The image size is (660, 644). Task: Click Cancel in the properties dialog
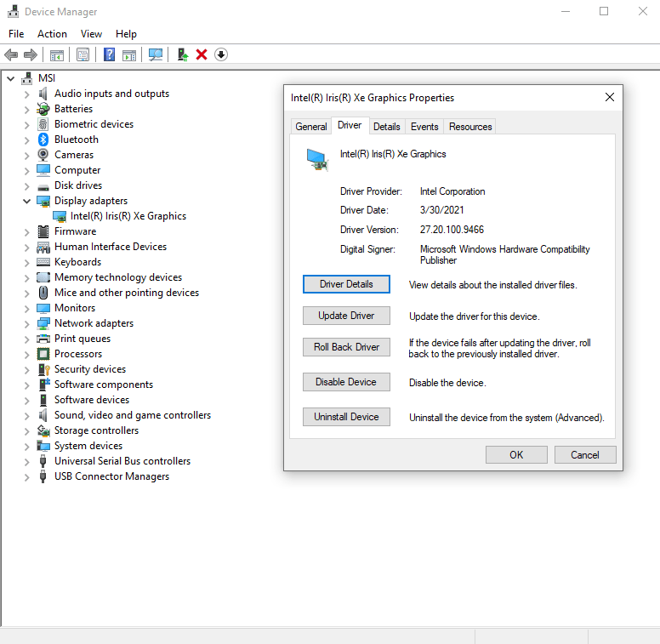585,454
